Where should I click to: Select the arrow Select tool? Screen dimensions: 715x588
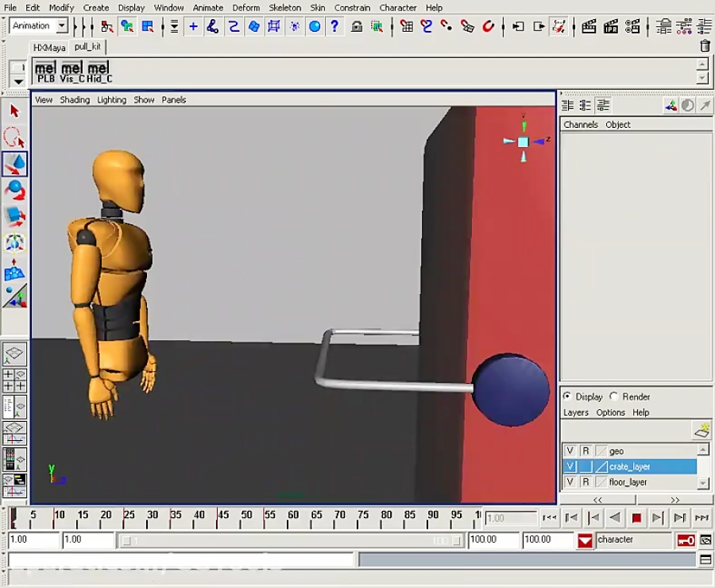(14, 111)
